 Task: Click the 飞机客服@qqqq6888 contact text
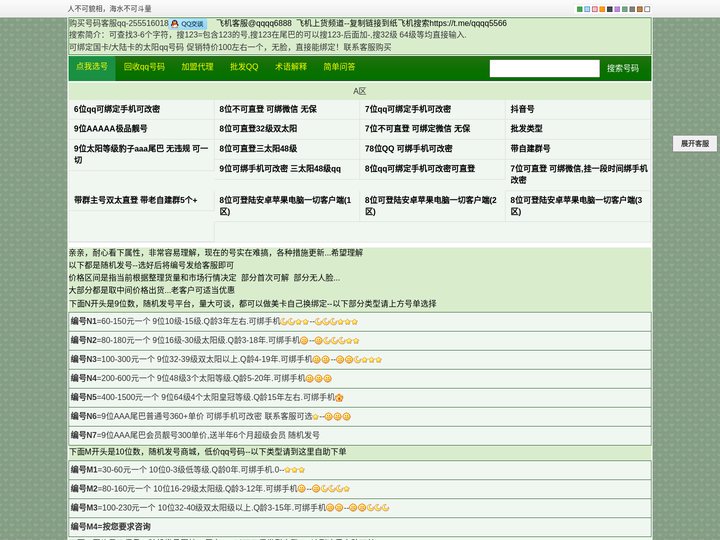[x=254, y=23]
